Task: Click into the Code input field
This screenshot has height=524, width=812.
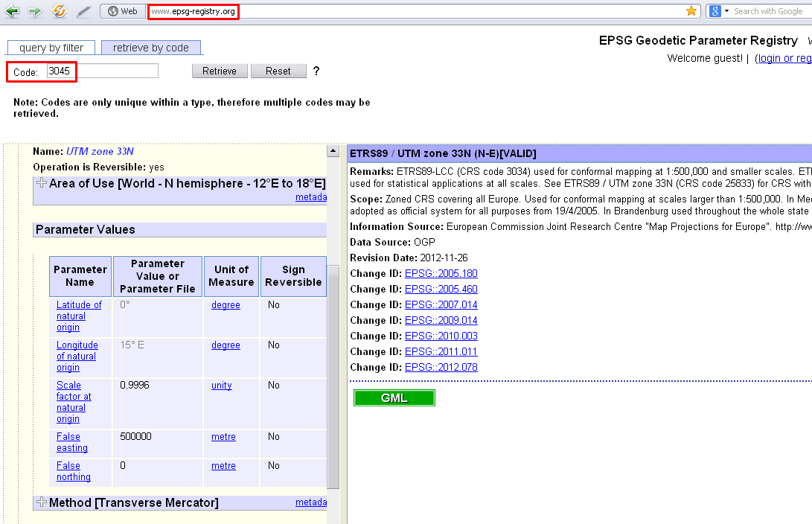Action: click(102, 71)
